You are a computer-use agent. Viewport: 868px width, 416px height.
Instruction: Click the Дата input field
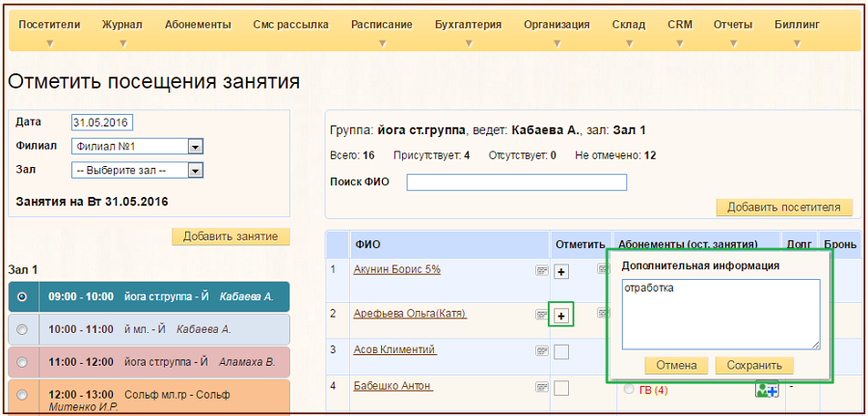102,123
